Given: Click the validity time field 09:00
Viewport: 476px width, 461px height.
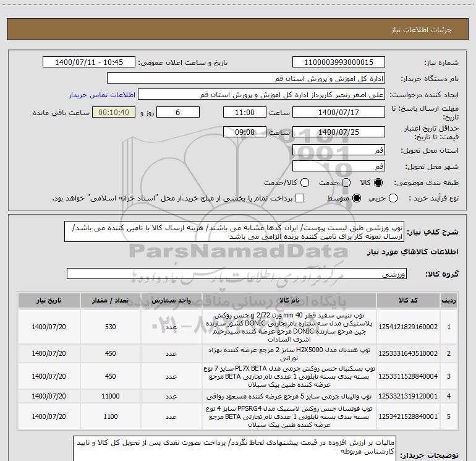Looking at the screenshot, I should 245,132.
